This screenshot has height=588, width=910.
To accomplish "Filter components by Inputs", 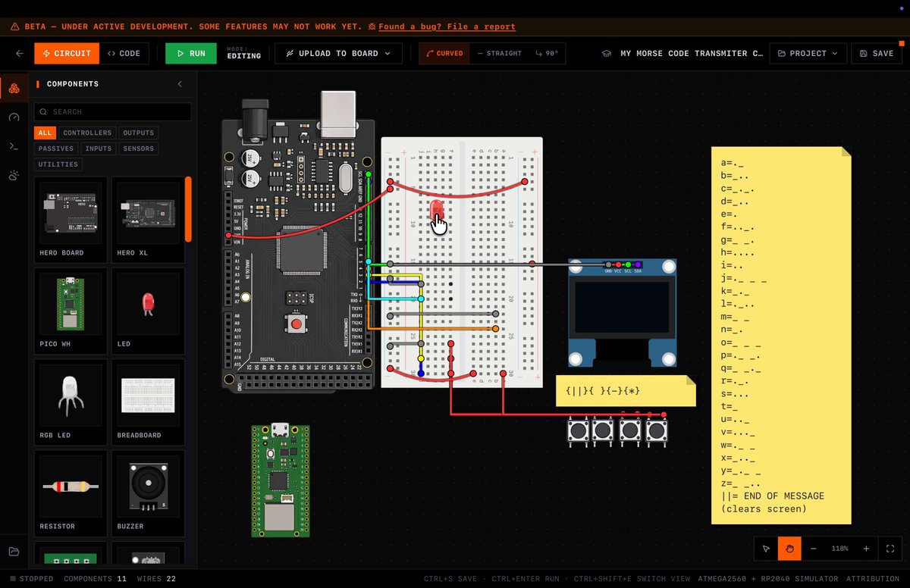I will tap(99, 149).
